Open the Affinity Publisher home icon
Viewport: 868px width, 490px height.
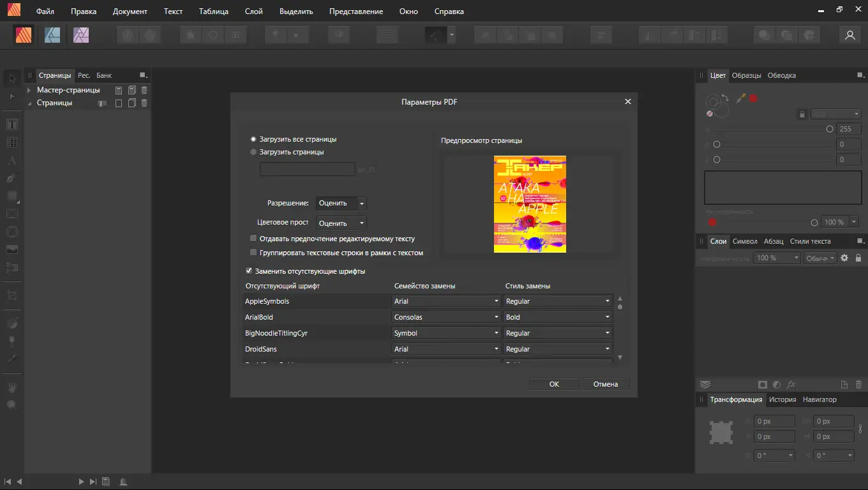pos(24,34)
